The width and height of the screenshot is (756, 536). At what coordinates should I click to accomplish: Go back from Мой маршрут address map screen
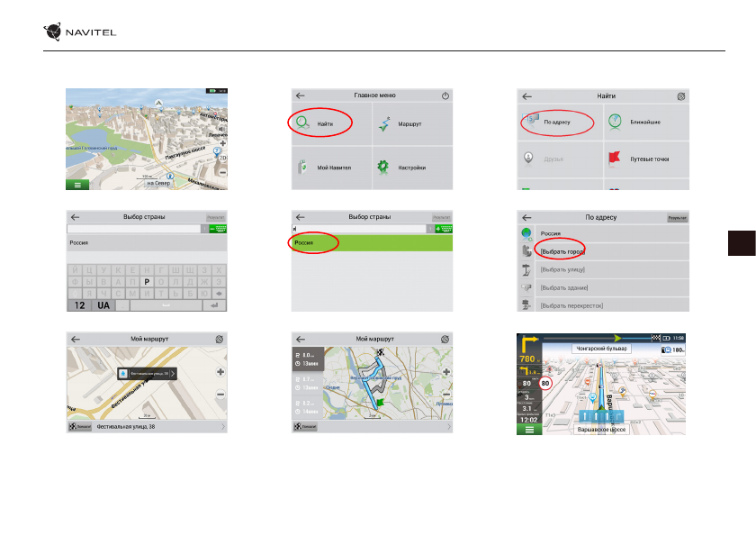tap(76, 339)
